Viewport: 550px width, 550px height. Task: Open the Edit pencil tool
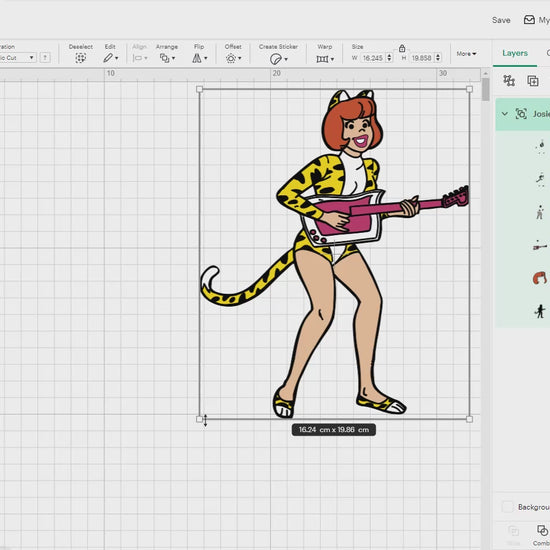[108, 58]
